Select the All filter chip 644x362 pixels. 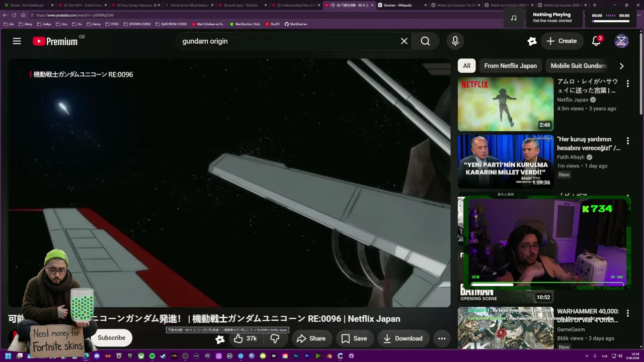(467, 66)
